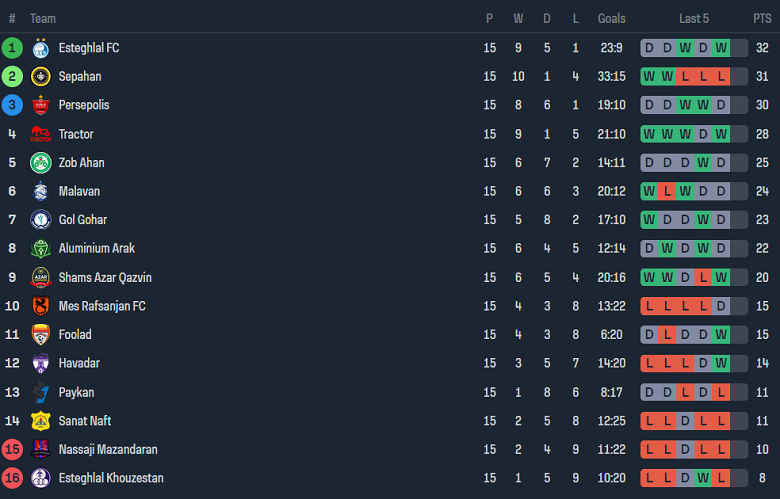Click the green position 1 badge
This screenshot has width=780, height=499.
pyautogui.click(x=12, y=48)
